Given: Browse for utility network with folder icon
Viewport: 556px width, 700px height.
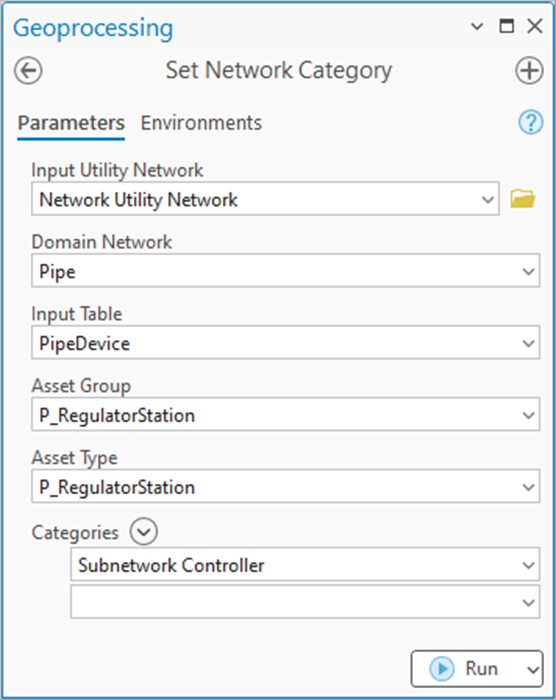Looking at the screenshot, I should [523, 199].
